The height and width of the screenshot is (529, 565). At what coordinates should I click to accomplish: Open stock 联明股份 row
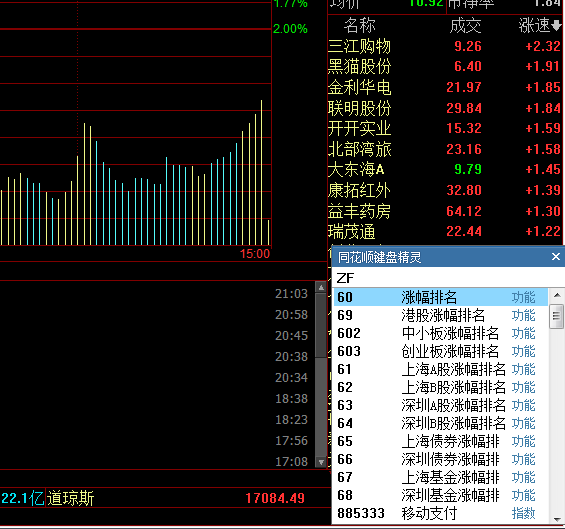(x=445, y=108)
